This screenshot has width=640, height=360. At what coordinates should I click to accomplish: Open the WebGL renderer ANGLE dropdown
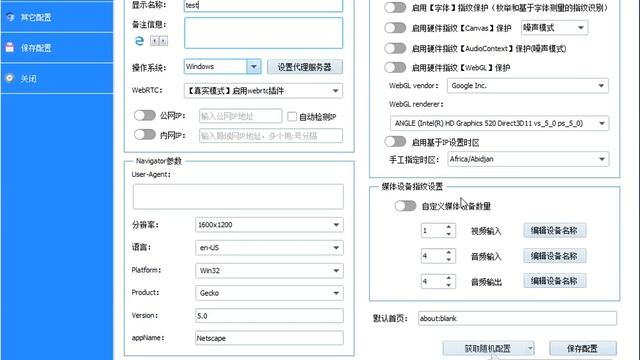499,123
